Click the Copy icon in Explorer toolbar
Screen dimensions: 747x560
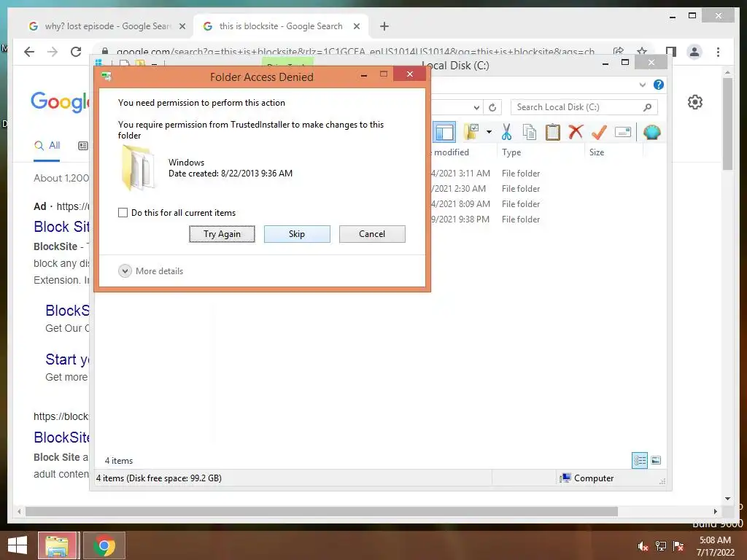(x=530, y=132)
